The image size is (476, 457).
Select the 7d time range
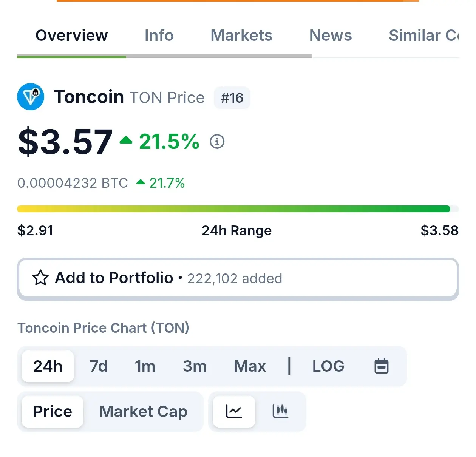tap(99, 366)
